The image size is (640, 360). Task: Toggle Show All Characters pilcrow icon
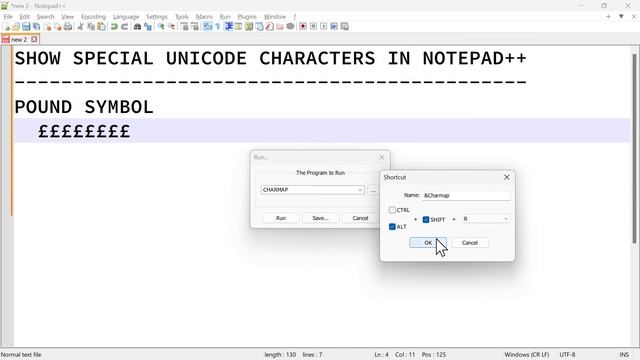tap(218, 27)
